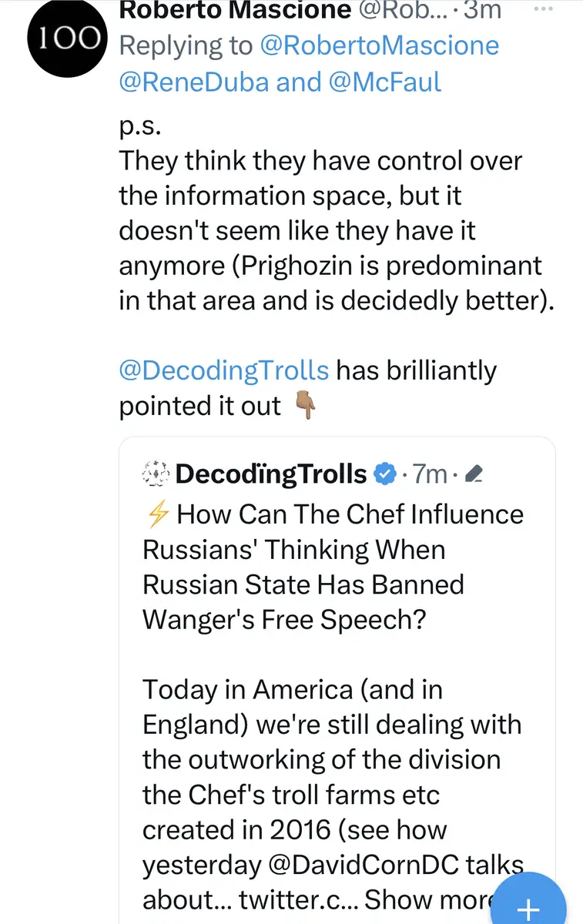
Task: Open the DecodingTrolls small avatar icon
Action: pos(156,474)
